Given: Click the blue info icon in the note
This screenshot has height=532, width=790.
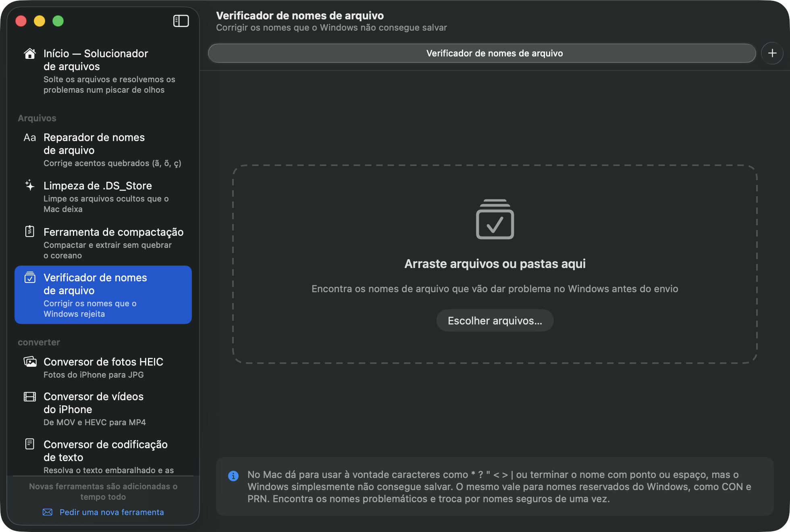Looking at the screenshot, I should [x=233, y=476].
